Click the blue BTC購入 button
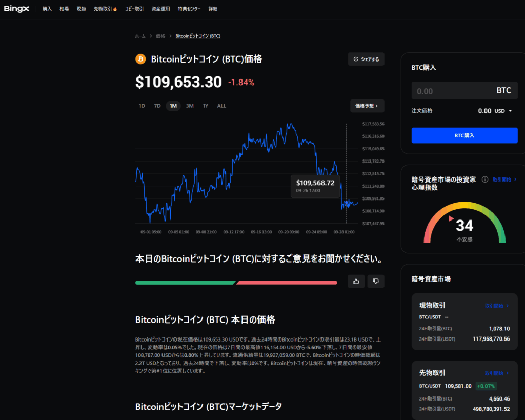The image size is (525, 420). (x=464, y=135)
